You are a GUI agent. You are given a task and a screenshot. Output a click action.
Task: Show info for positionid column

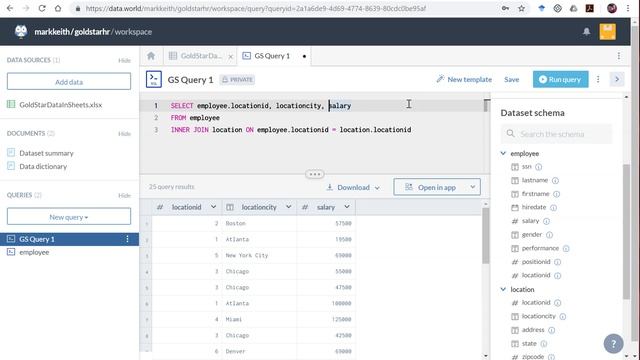click(x=557, y=262)
